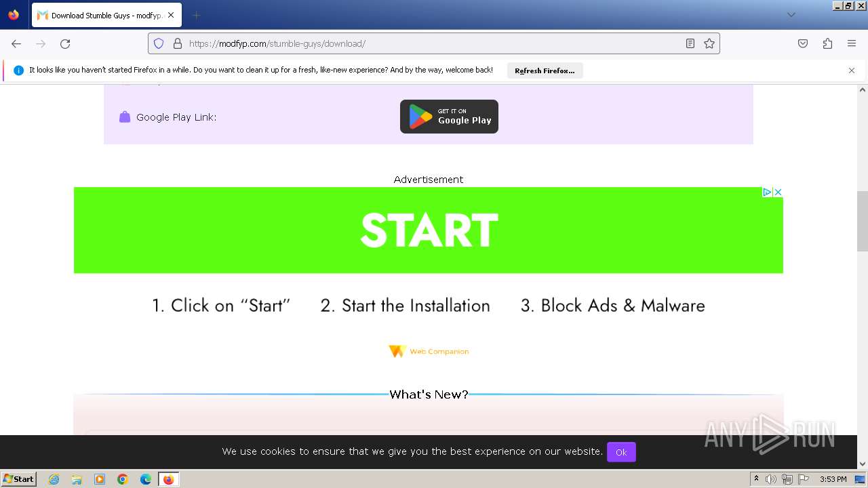The image size is (868, 488).
Task: Go back to previous page
Action: pos(16,43)
